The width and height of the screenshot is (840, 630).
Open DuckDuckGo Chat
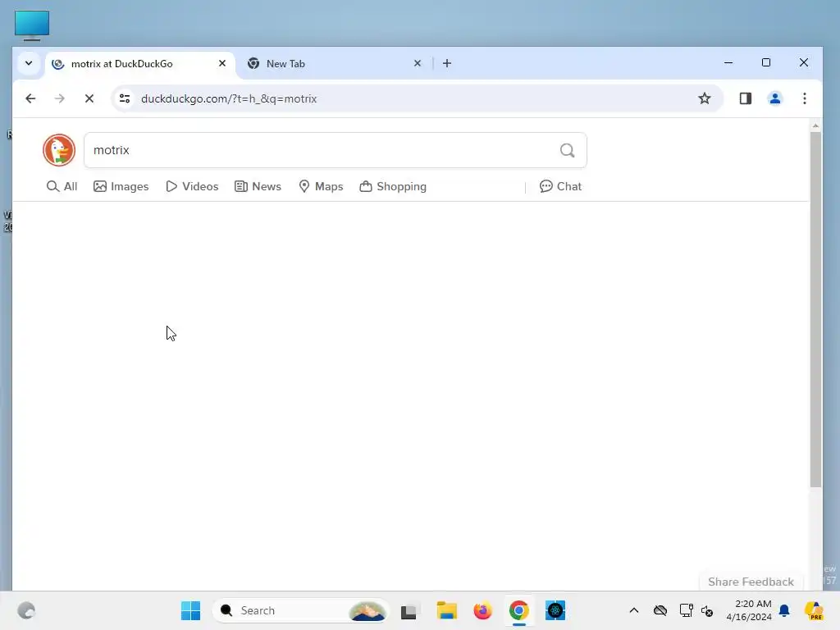click(560, 186)
